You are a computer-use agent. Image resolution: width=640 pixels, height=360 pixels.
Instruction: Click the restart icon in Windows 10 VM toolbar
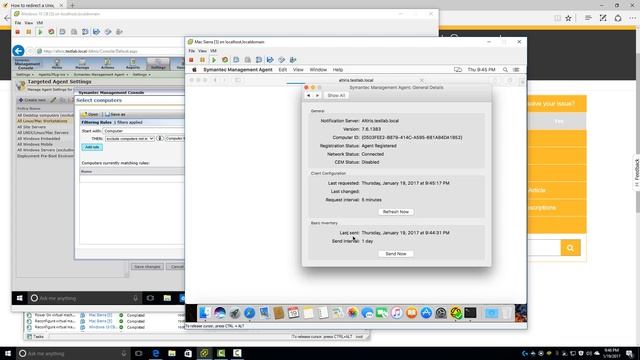[51, 32]
